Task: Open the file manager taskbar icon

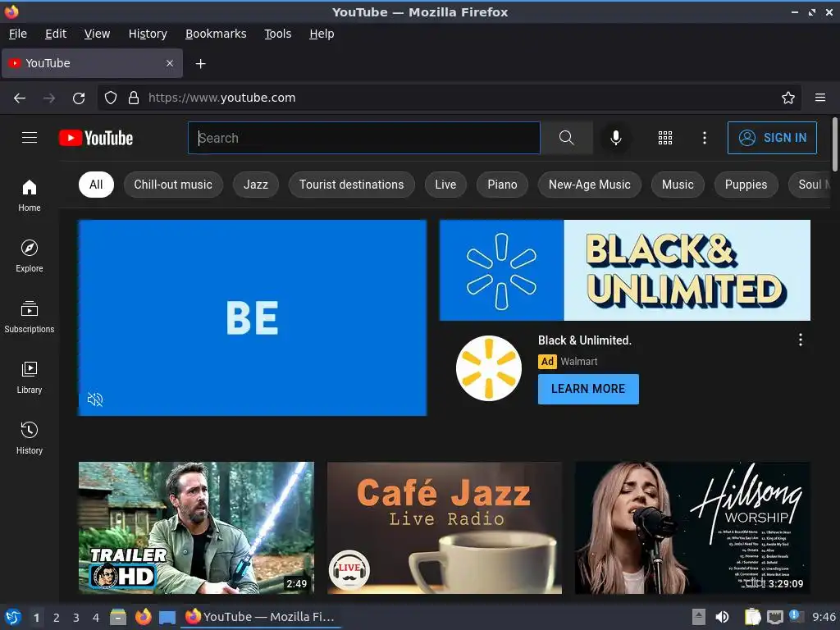Action: point(118,617)
